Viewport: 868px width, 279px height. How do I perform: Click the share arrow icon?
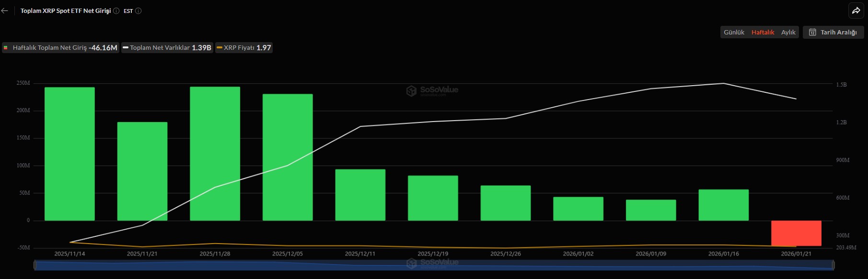coord(856,11)
